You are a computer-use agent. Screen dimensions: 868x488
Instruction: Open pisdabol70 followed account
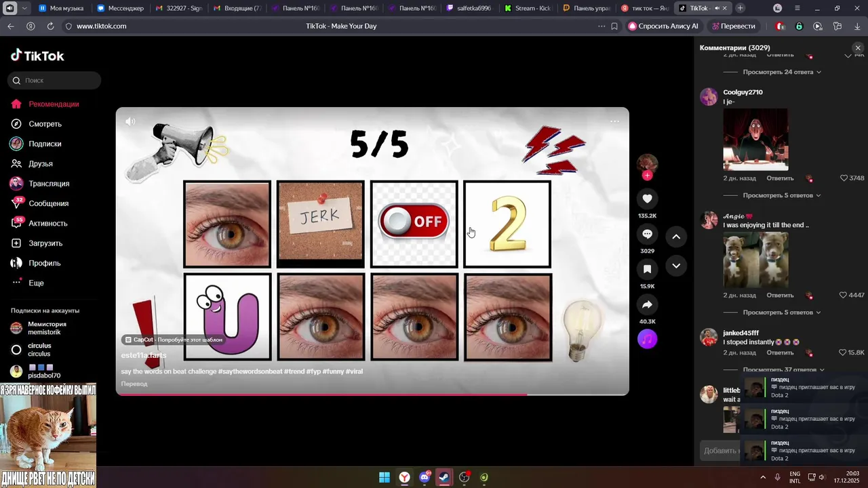[36, 371]
